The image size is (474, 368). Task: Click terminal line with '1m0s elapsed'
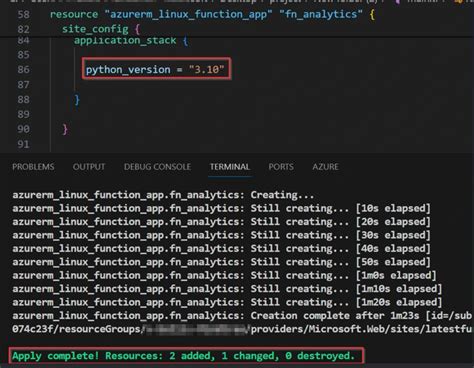pyautogui.click(x=224, y=276)
